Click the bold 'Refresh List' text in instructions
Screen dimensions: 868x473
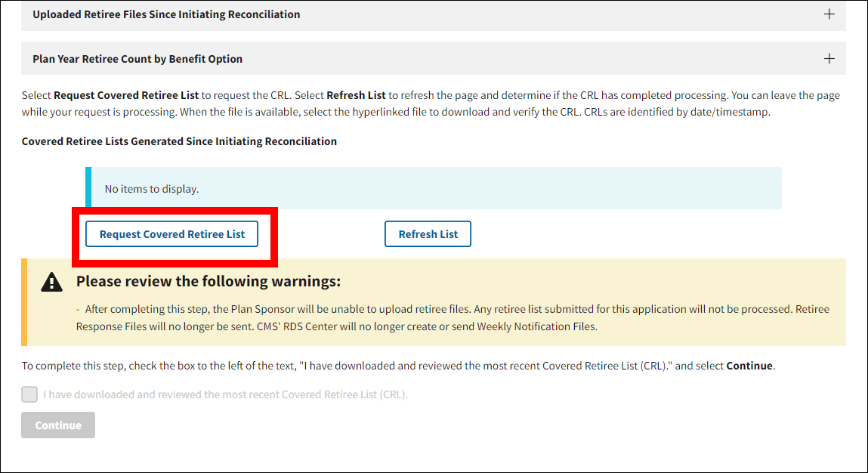(356, 96)
